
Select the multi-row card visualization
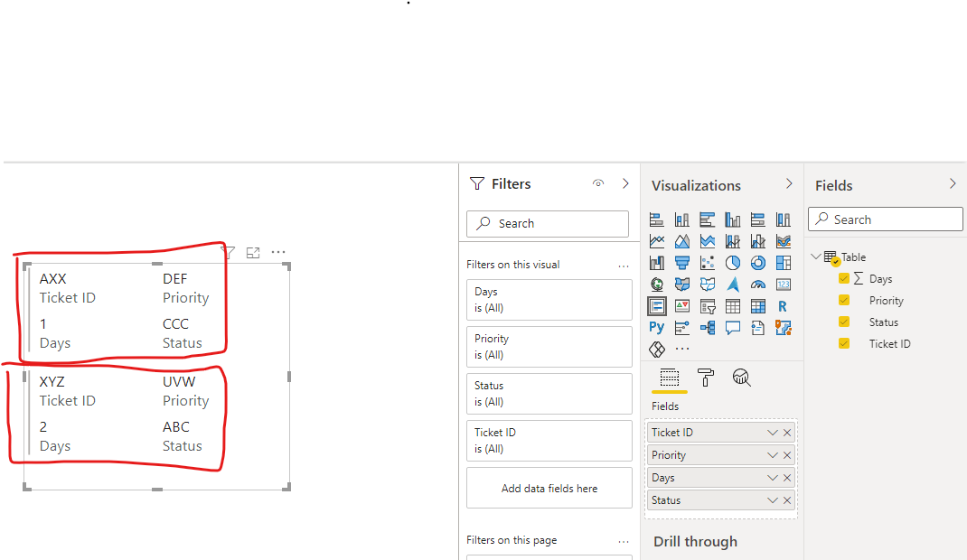(x=657, y=306)
